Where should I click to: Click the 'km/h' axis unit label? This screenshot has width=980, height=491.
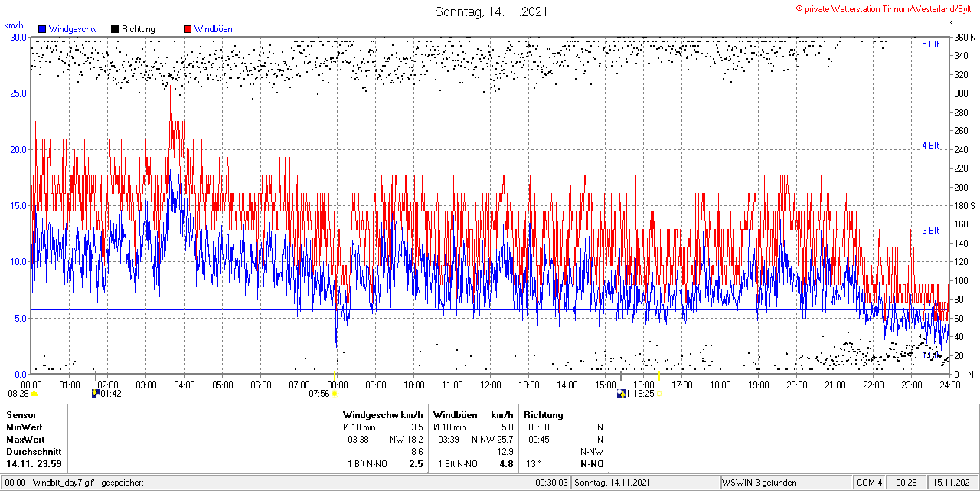coord(15,25)
